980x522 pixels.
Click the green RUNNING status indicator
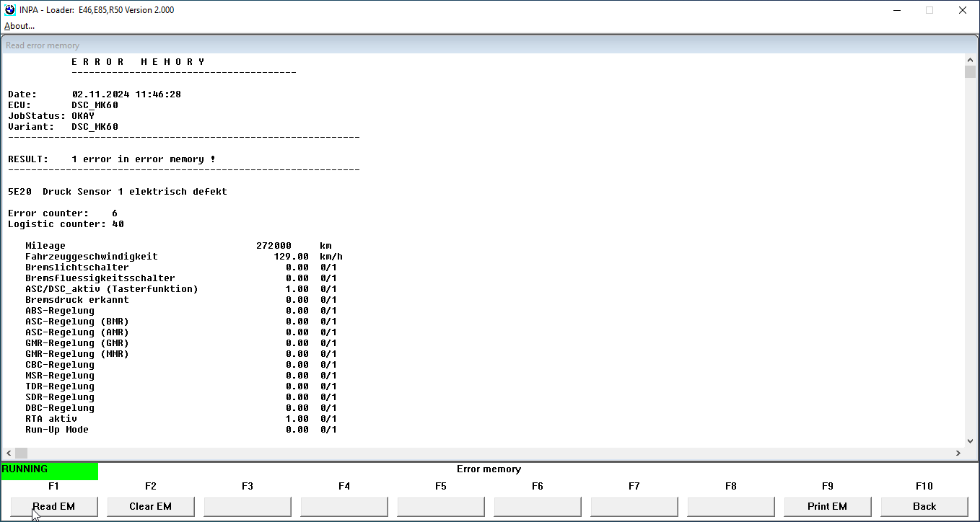49,470
